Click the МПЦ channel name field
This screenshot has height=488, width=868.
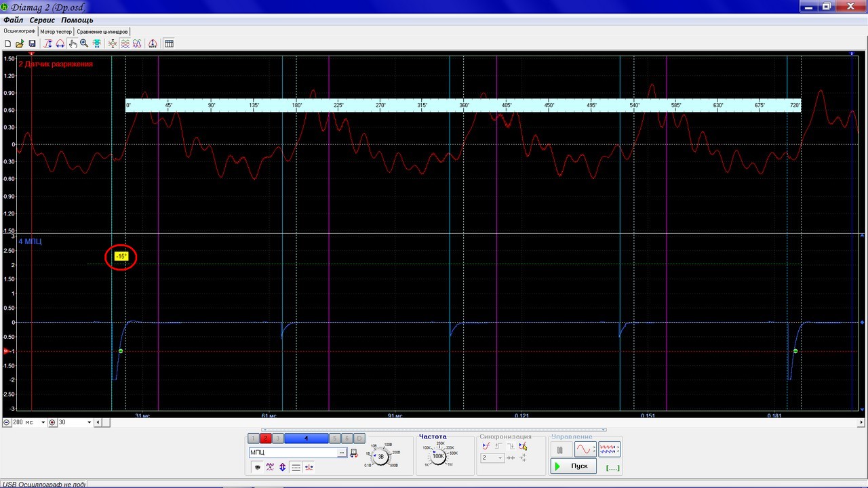pos(294,453)
